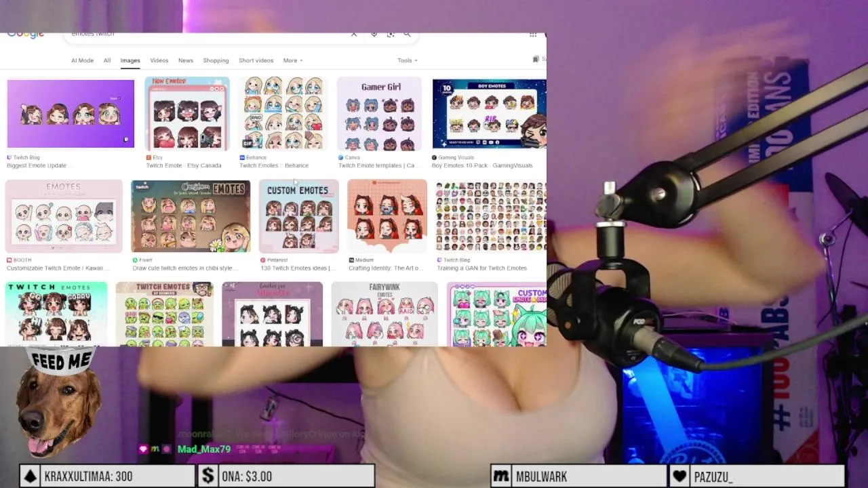The height and width of the screenshot is (488, 868).
Task: Select the Images tab
Action: click(x=130, y=60)
